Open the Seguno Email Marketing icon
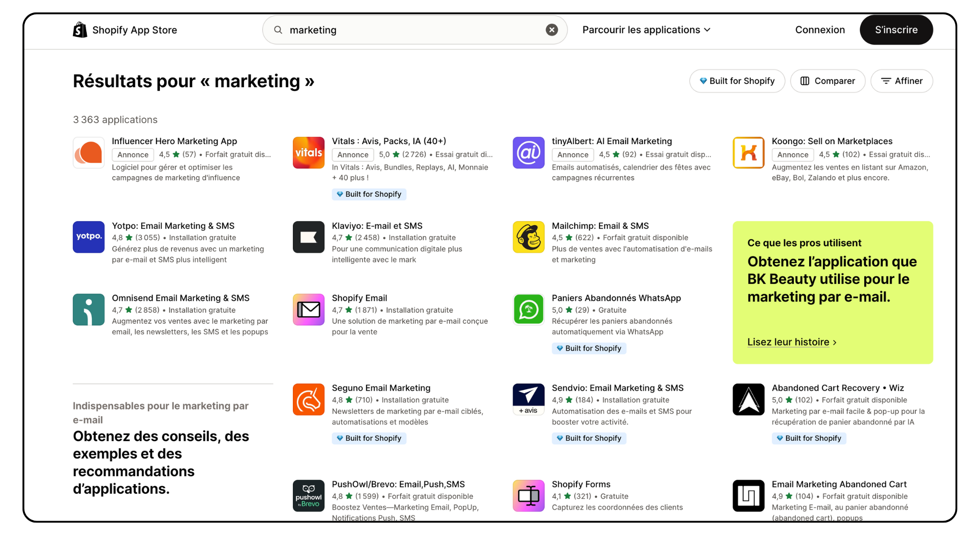Image resolution: width=980 pixels, height=535 pixels. tap(309, 399)
